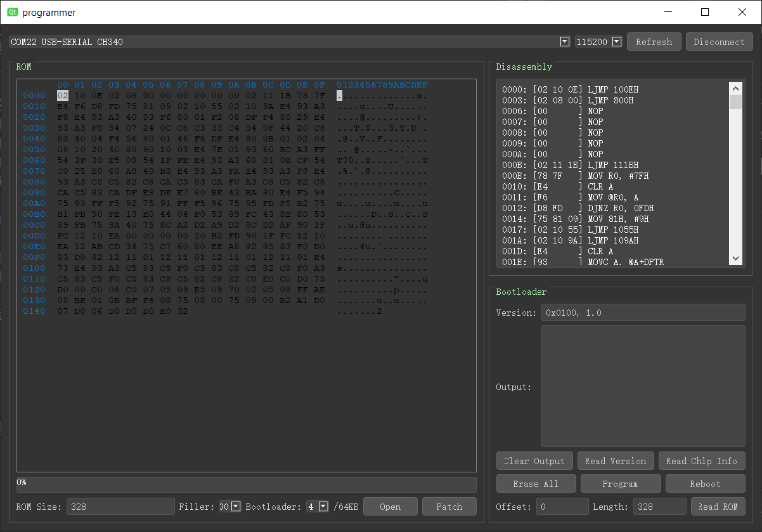Select disassembly line 0014: MOV 81H, #9H
762x532 pixels.
(575, 219)
